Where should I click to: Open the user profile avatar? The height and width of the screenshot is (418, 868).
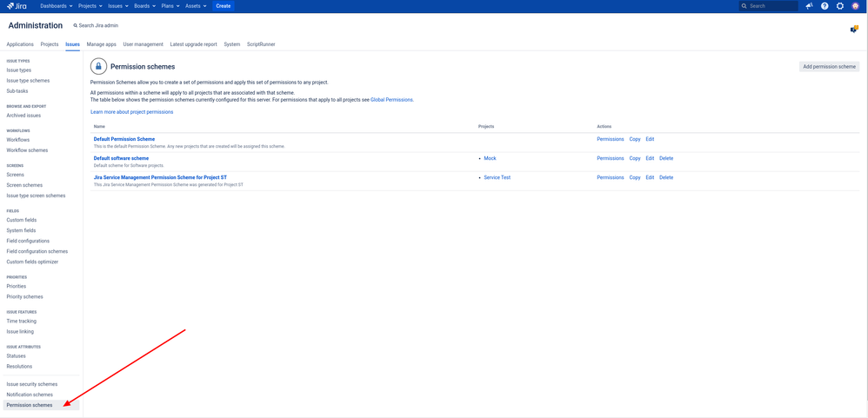point(855,5)
